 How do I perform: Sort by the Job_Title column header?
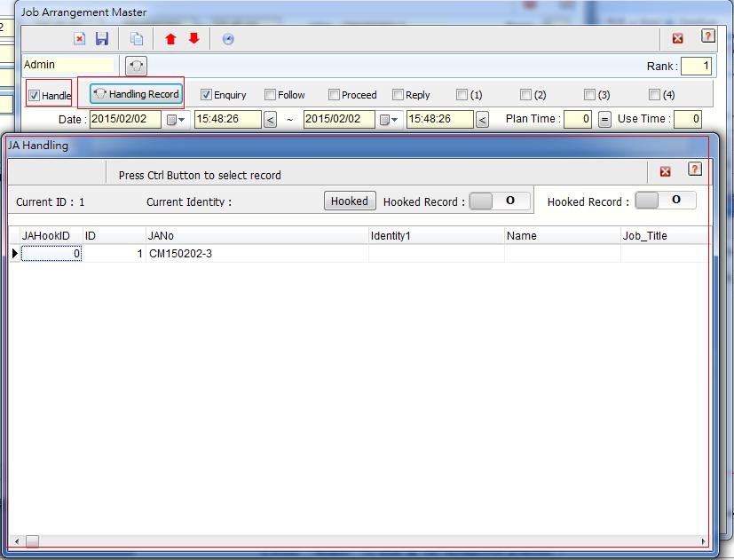[x=664, y=235]
